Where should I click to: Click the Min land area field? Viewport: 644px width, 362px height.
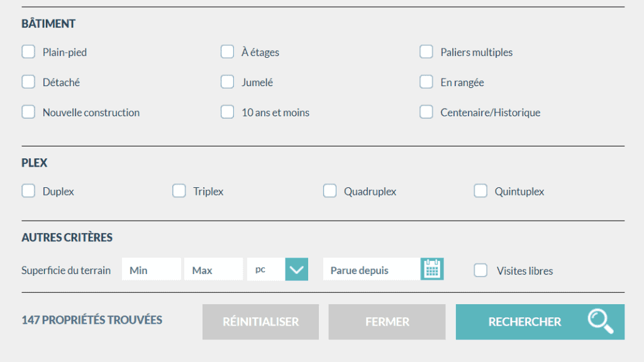point(151,268)
